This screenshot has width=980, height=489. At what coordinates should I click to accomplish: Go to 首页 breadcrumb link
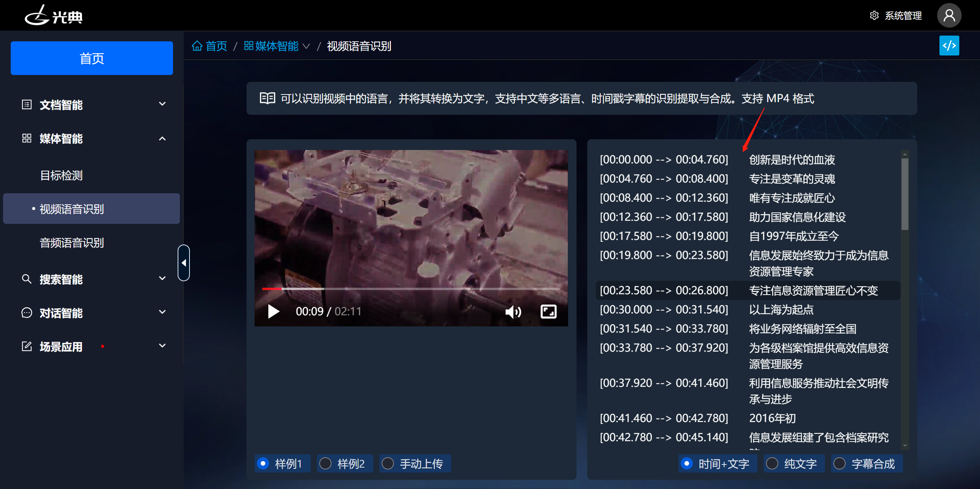pyautogui.click(x=216, y=46)
